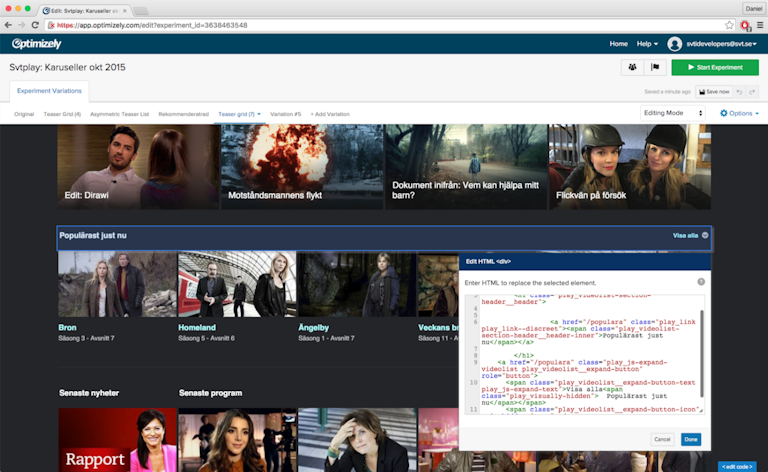Click Done in the Edit HTML dialog
The image size is (768, 472).
point(691,439)
